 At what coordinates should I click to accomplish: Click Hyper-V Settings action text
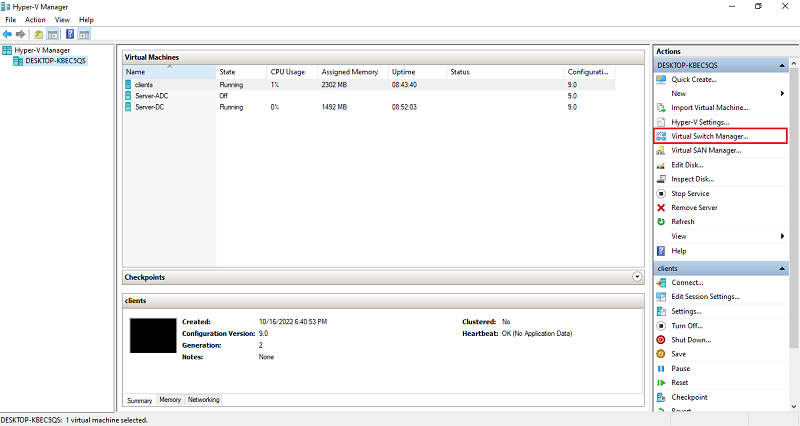(x=700, y=122)
